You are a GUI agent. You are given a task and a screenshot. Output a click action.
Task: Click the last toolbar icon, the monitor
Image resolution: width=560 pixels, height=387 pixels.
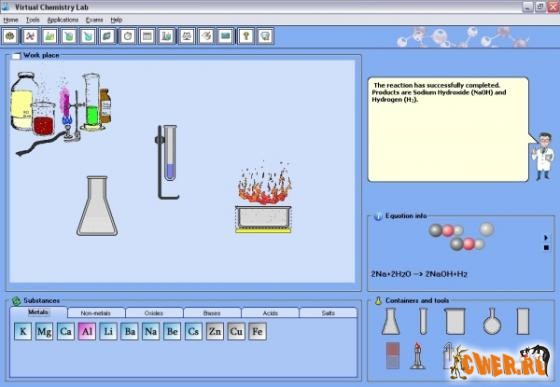click(265, 36)
